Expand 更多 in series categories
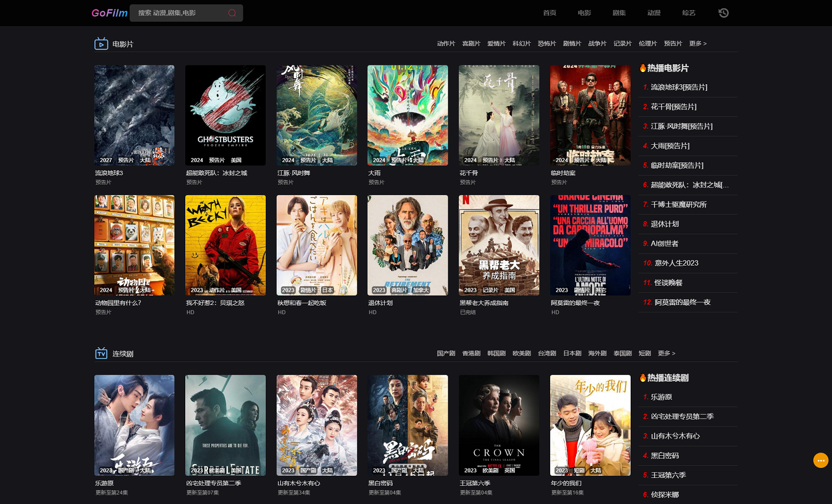Image resolution: width=832 pixels, height=504 pixels. (667, 353)
